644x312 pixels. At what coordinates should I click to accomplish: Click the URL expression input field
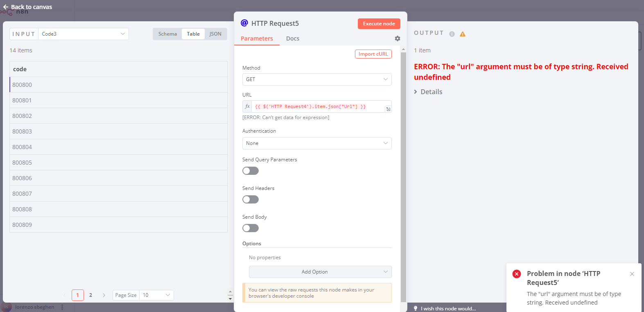(319, 106)
